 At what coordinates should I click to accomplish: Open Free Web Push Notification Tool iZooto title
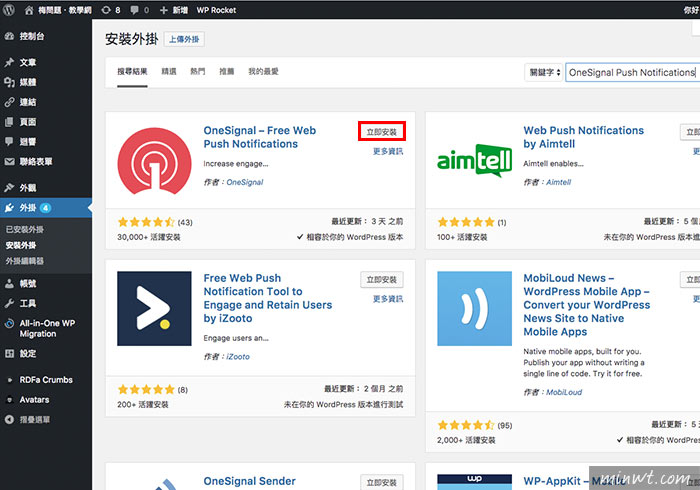268,298
